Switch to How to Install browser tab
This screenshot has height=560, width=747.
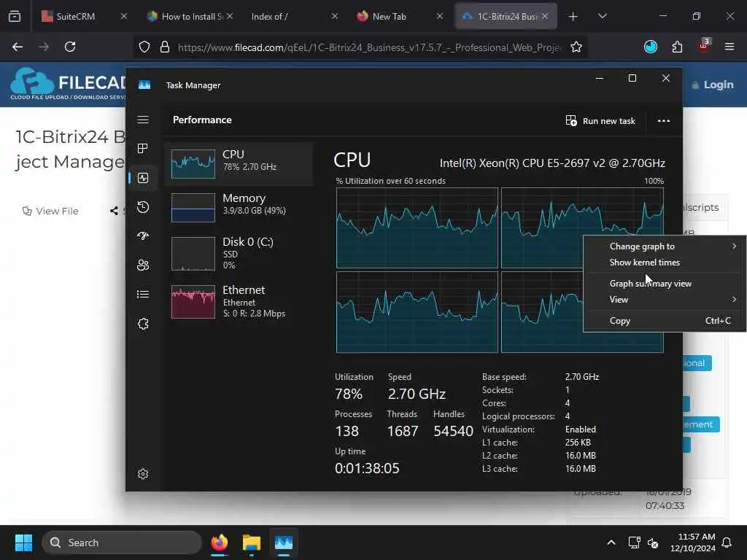click(187, 16)
